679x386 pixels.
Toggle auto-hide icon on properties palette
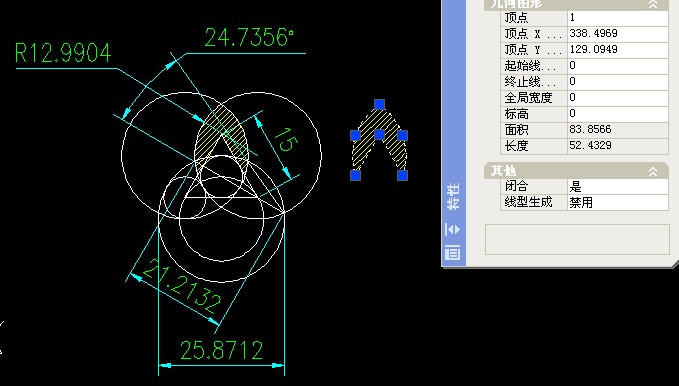tap(453, 229)
